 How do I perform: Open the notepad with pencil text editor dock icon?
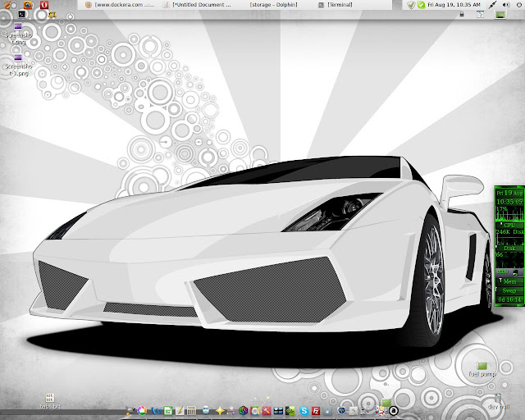180,411
